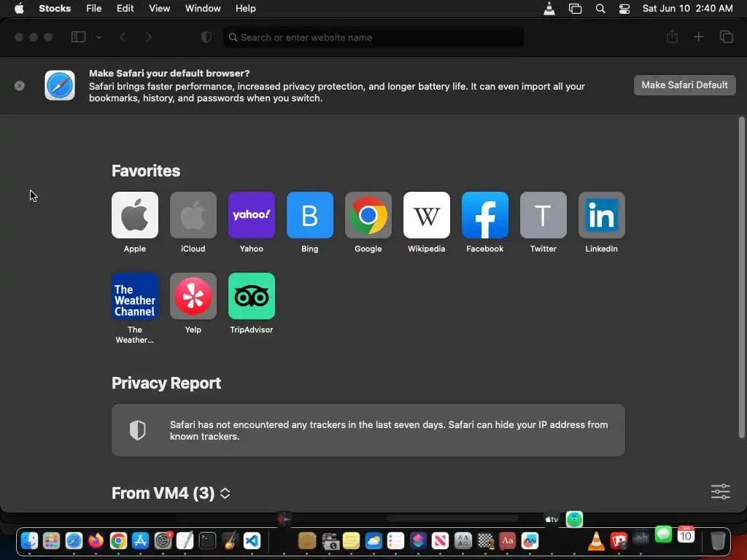The height and width of the screenshot is (560, 747).
Task: Open Control Center in menu bar
Action: [x=624, y=9]
